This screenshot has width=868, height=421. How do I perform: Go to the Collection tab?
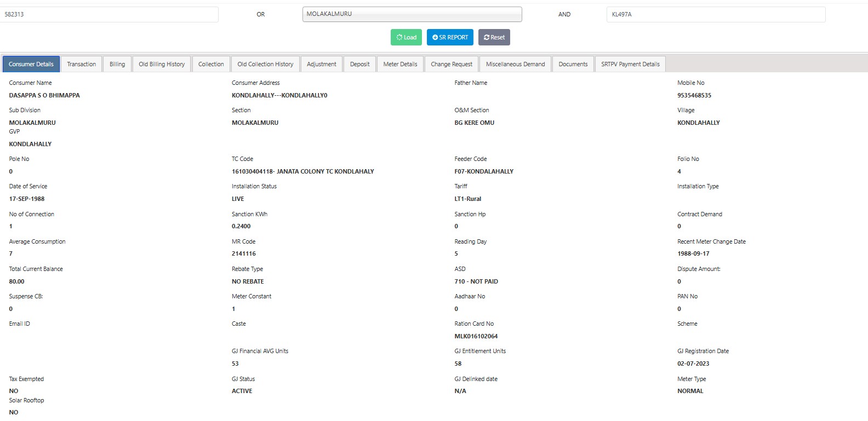tap(211, 64)
